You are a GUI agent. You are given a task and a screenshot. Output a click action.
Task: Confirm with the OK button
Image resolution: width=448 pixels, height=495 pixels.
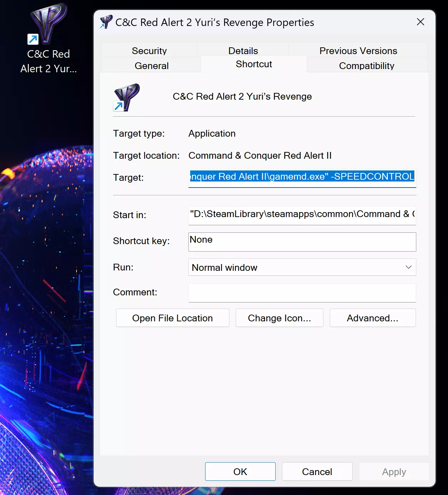[x=240, y=472]
